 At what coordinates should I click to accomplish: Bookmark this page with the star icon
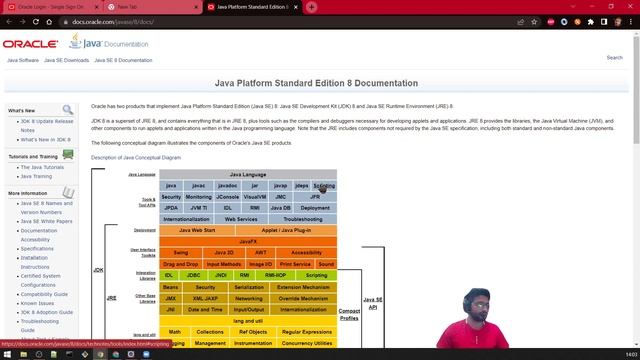[534, 22]
